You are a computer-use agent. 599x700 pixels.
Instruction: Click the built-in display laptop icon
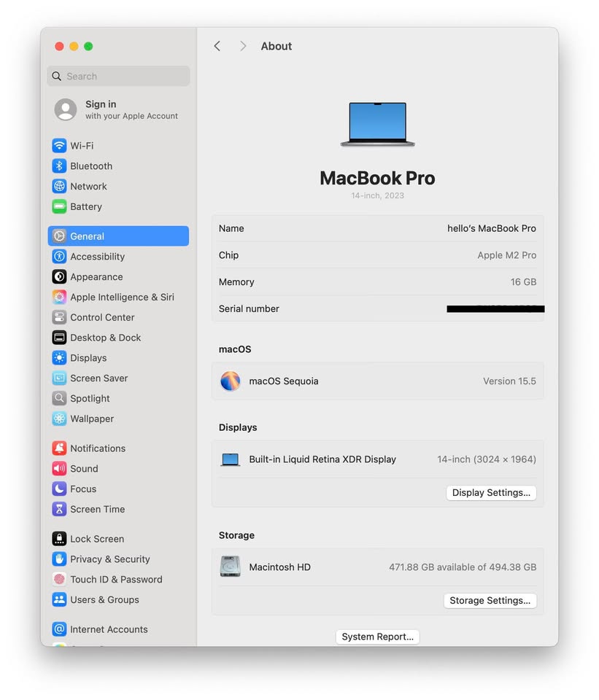point(231,459)
